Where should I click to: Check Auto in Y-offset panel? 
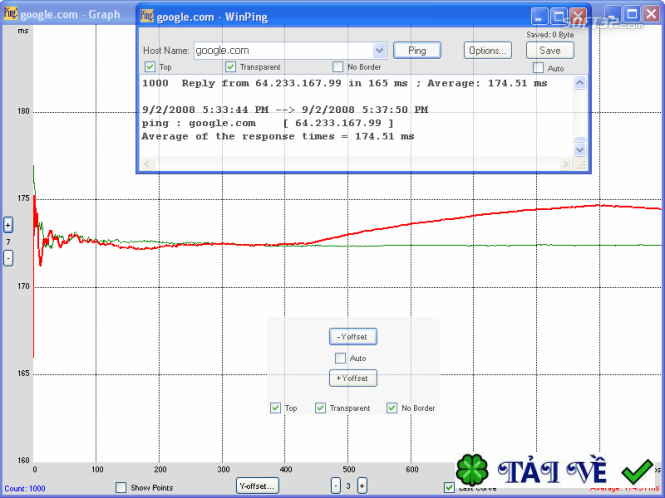[340, 358]
